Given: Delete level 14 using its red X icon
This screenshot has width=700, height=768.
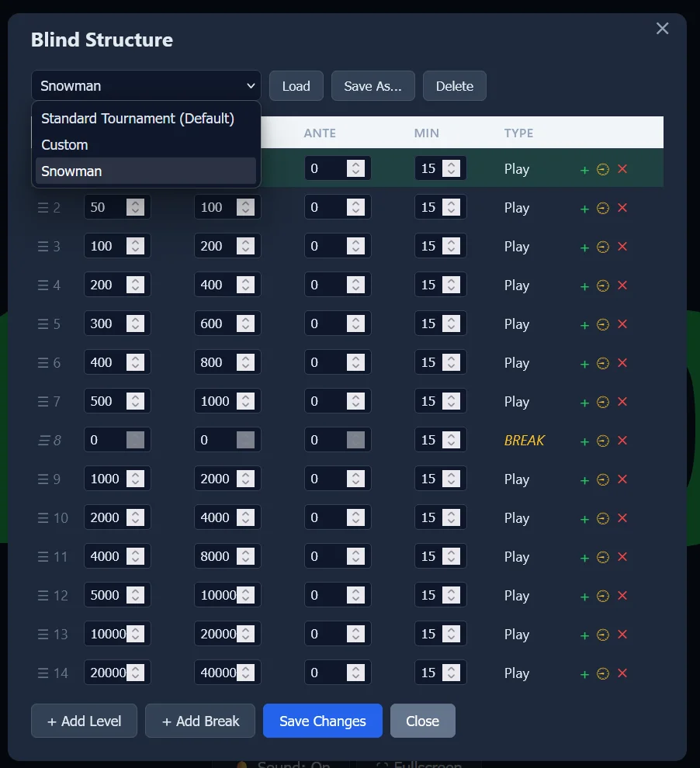Looking at the screenshot, I should pos(622,673).
